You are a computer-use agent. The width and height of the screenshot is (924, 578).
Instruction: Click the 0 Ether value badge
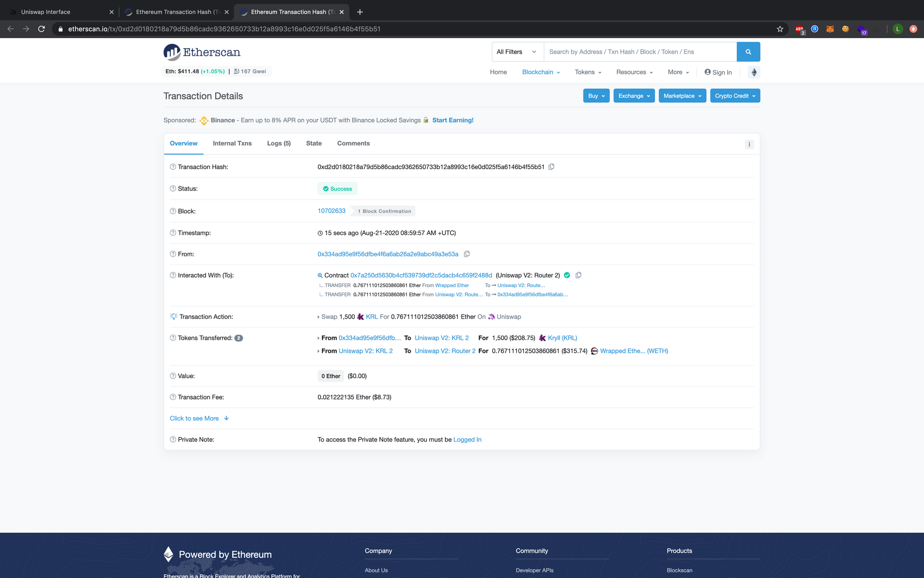click(331, 376)
